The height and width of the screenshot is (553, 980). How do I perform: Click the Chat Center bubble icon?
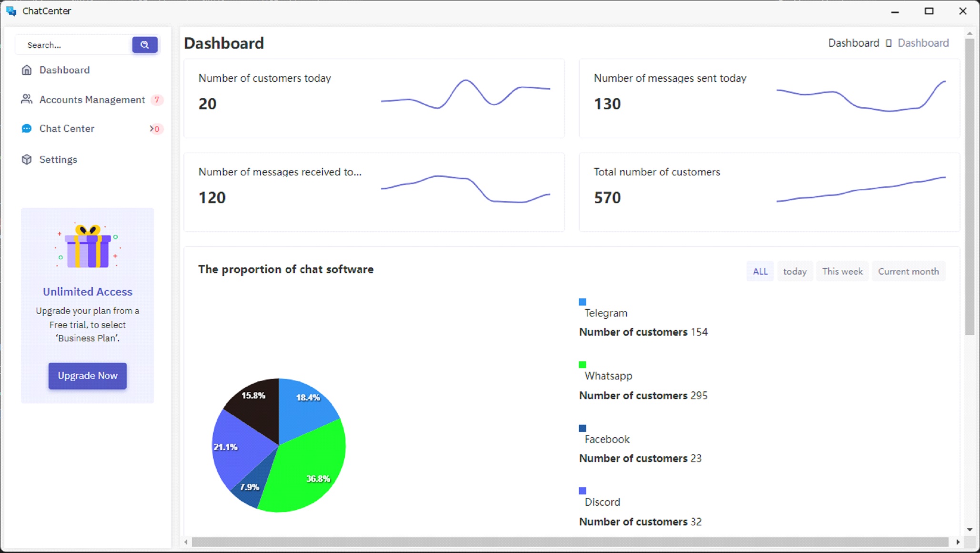tap(27, 129)
